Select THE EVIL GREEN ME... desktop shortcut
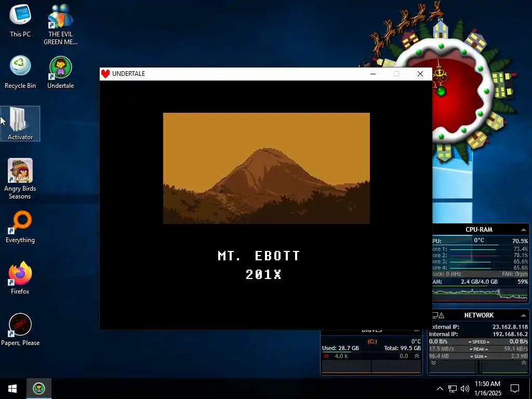 click(60, 24)
